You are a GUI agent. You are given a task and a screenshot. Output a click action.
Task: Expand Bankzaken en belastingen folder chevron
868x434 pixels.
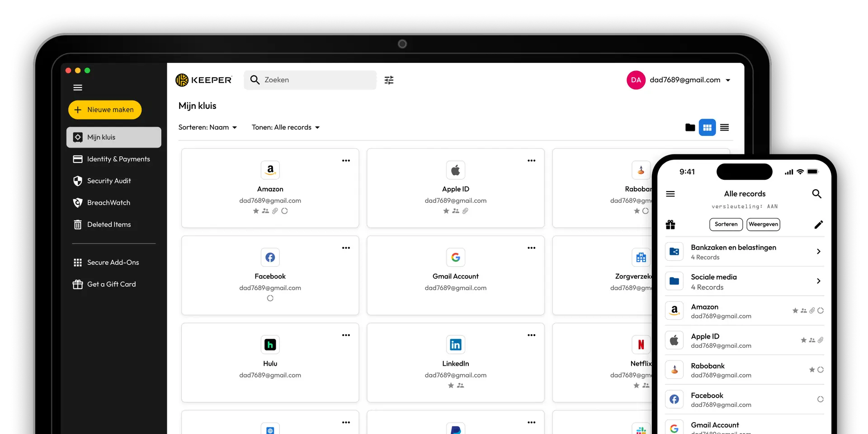click(x=819, y=252)
